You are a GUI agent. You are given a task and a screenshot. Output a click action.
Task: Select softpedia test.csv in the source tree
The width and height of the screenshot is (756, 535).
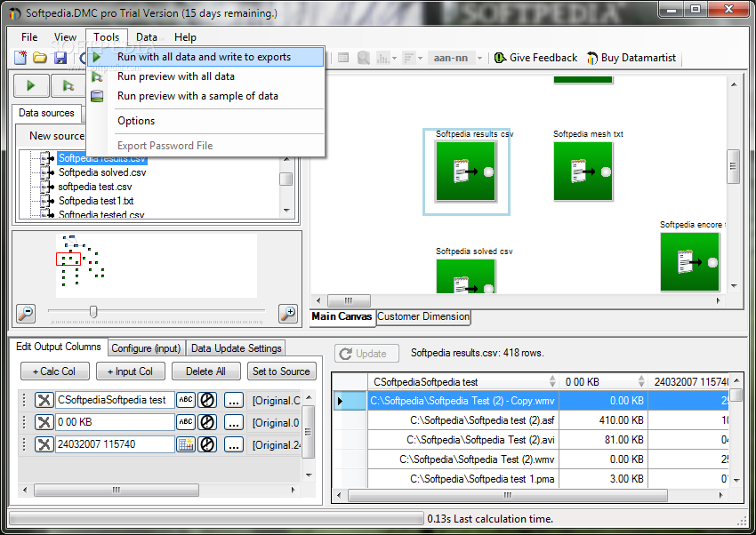coord(95,187)
